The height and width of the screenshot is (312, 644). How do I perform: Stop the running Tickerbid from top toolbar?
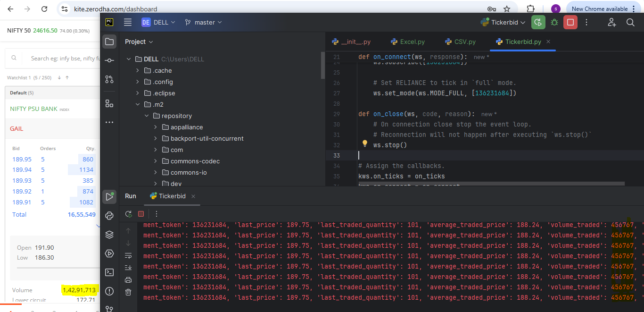[x=570, y=22]
